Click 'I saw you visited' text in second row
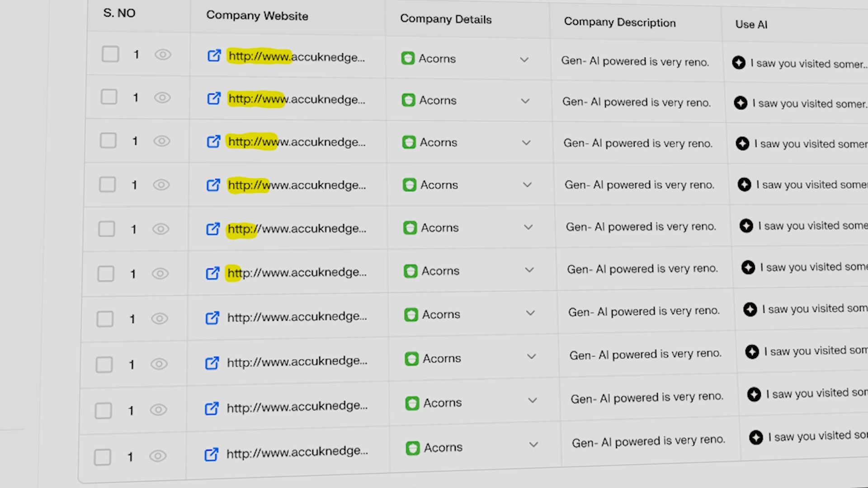The height and width of the screenshot is (488, 868). click(810, 103)
